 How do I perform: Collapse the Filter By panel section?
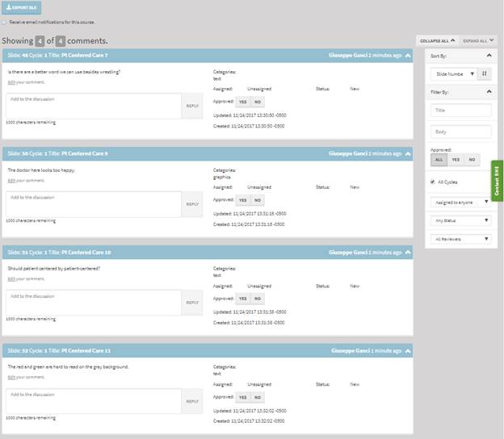point(492,92)
